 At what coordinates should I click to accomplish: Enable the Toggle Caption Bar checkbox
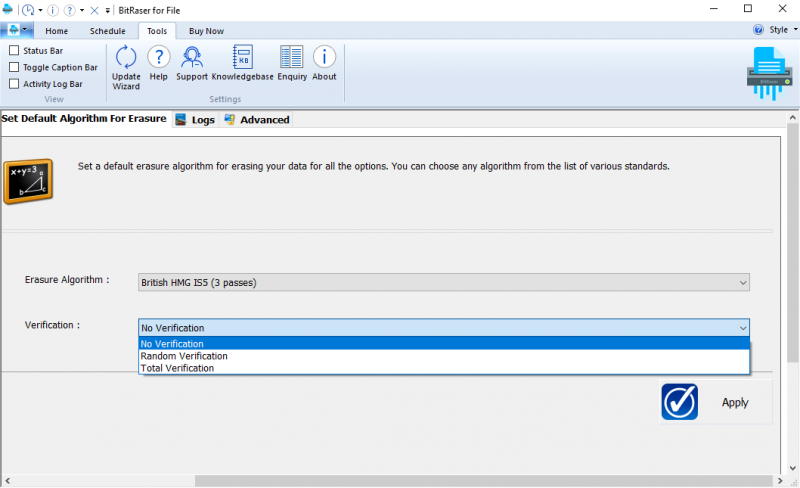[14, 67]
